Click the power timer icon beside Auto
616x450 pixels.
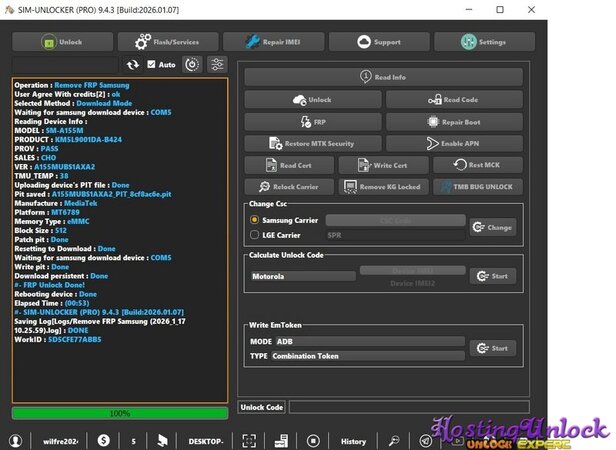pos(190,64)
